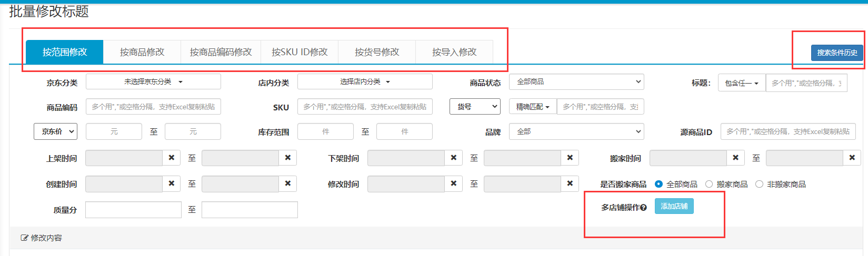Open the 京东分类 category dropdown
Screen dimensions: 868x256
click(x=153, y=82)
